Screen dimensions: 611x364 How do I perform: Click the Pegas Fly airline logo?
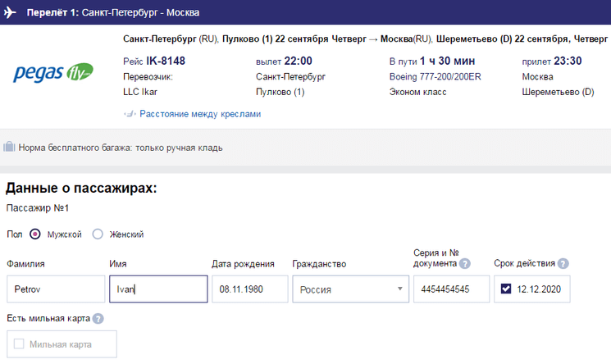pos(54,74)
